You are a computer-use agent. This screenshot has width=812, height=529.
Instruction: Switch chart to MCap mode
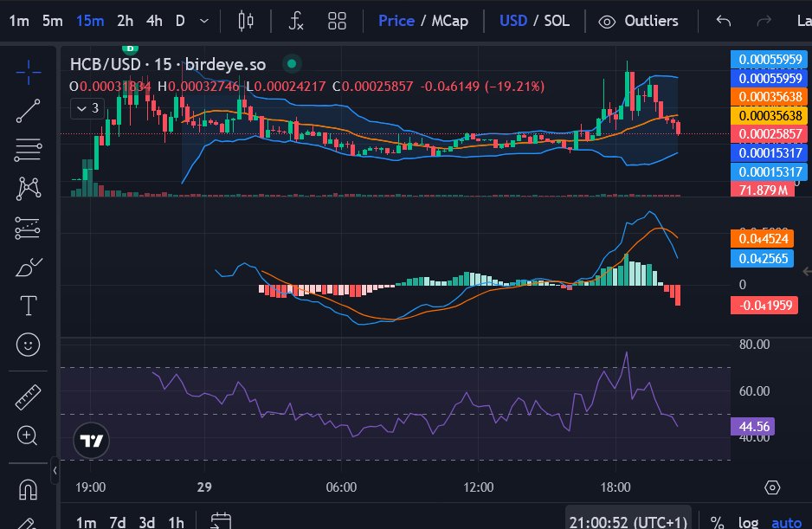pos(450,21)
